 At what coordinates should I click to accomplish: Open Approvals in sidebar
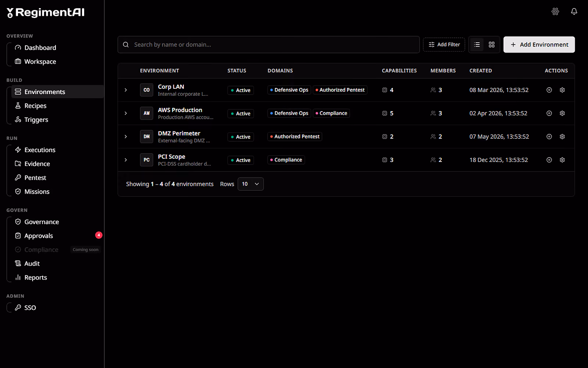[58, 236]
